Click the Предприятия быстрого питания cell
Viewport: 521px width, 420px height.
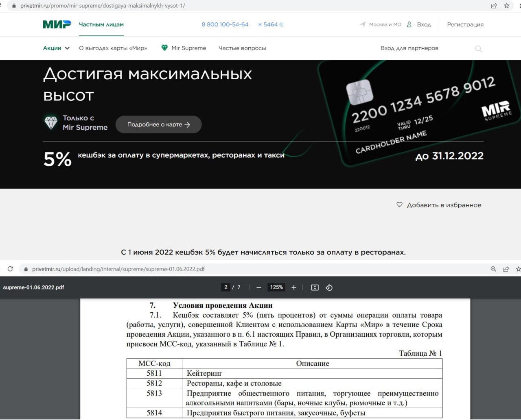pos(313,413)
